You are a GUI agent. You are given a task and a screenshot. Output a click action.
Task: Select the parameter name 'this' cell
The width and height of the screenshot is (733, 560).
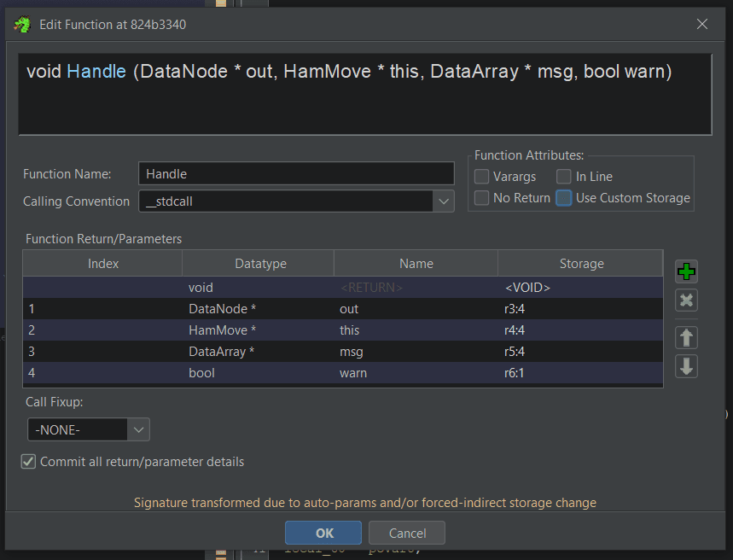click(x=416, y=330)
